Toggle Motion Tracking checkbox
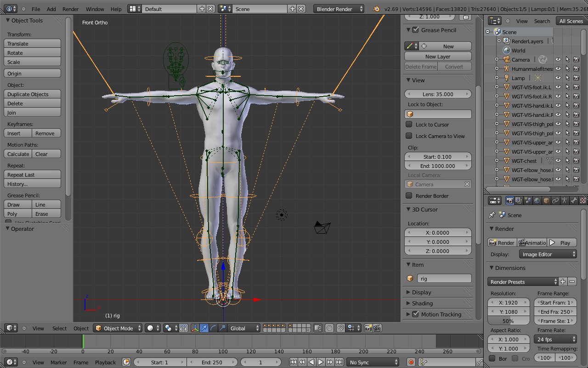The width and height of the screenshot is (588, 368). tap(416, 314)
